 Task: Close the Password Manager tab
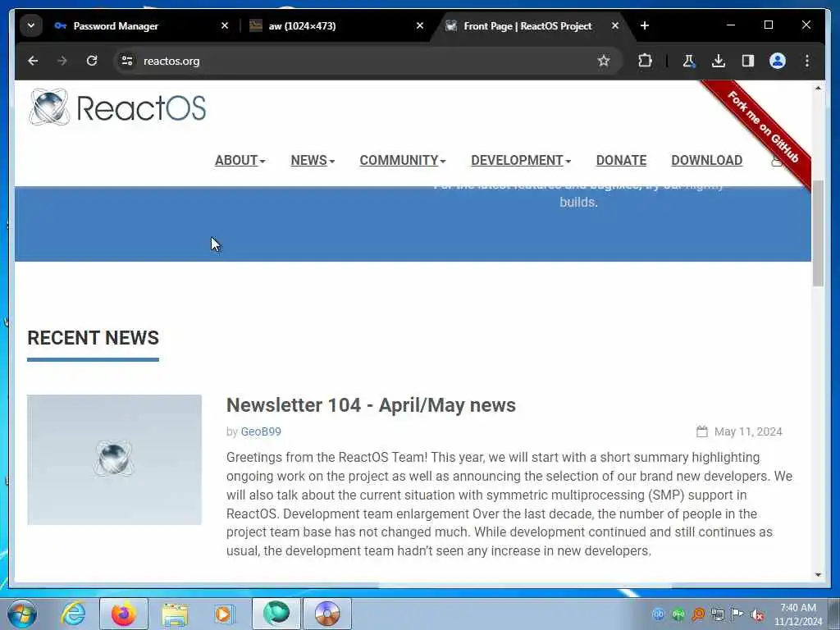pyautogui.click(x=225, y=25)
